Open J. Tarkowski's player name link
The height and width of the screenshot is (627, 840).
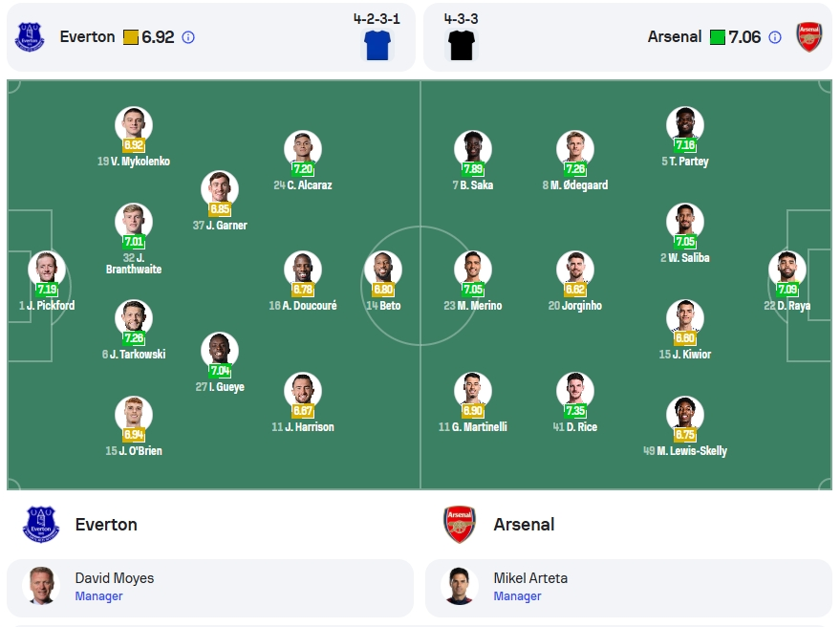pyautogui.click(x=134, y=355)
